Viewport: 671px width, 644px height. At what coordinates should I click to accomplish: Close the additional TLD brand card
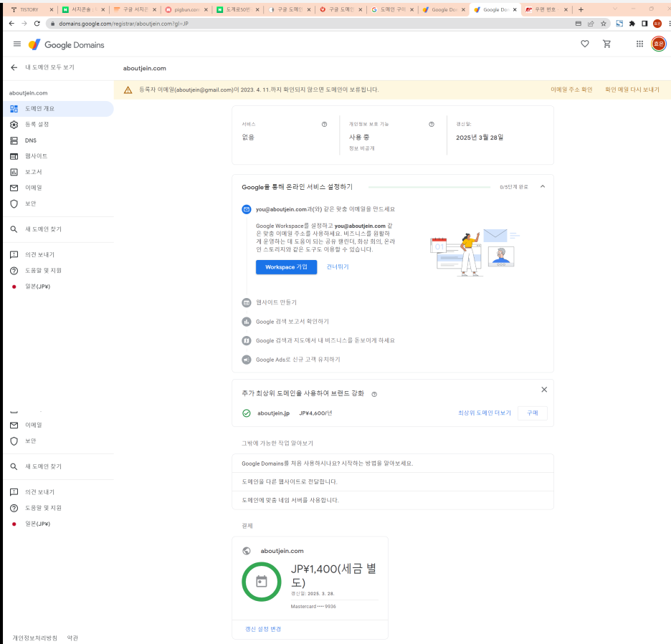[x=544, y=390]
